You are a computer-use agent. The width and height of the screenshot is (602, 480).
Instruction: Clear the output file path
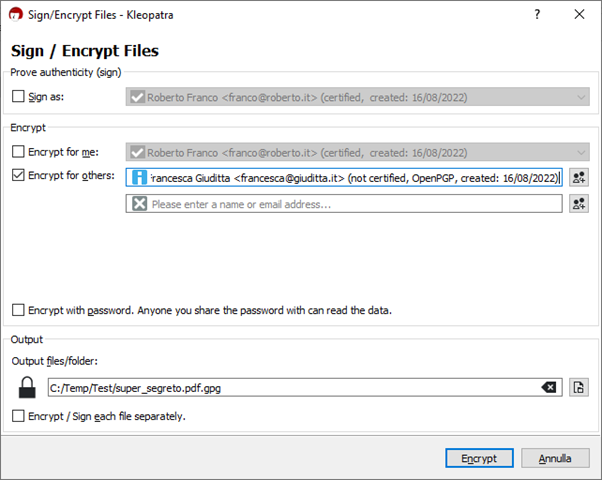pyautogui.click(x=549, y=387)
